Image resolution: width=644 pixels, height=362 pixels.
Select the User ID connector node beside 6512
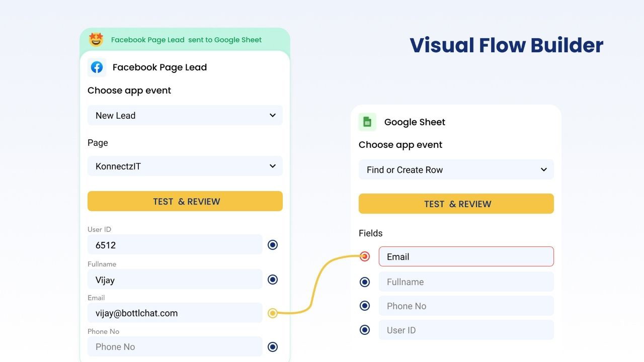click(x=273, y=245)
